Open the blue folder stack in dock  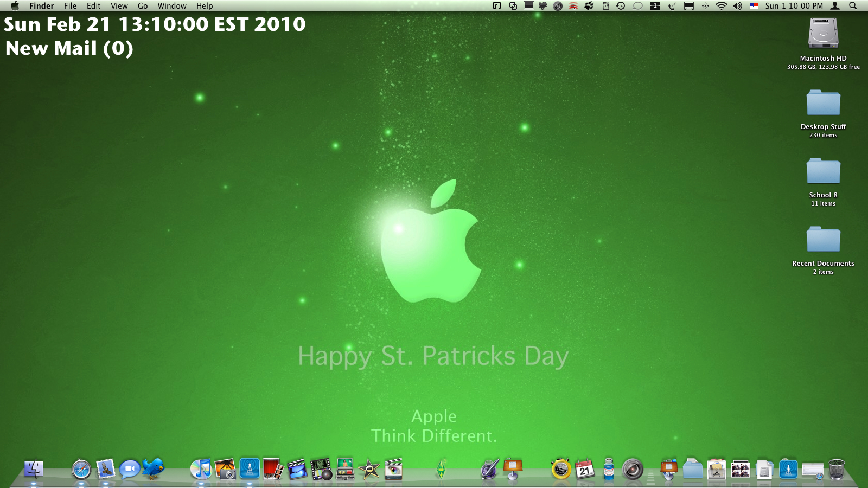tap(693, 469)
